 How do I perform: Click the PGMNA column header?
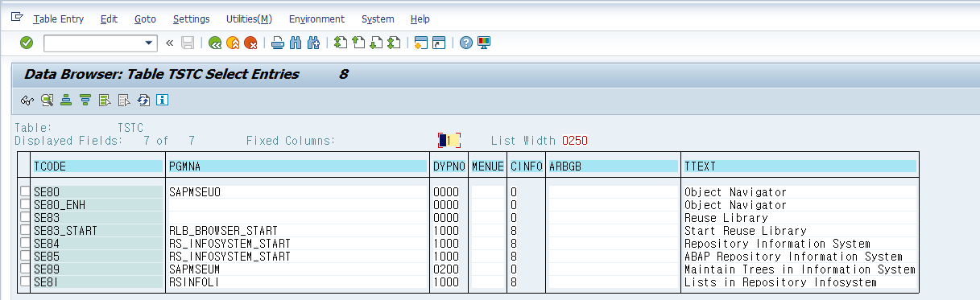(x=298, y=166)
